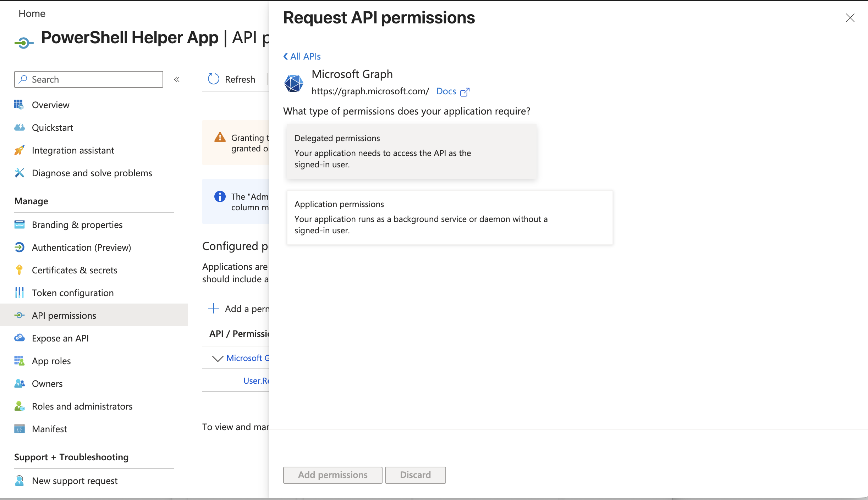Click the Branding & properties icon
Screen dimensions: 868x500
20,224
